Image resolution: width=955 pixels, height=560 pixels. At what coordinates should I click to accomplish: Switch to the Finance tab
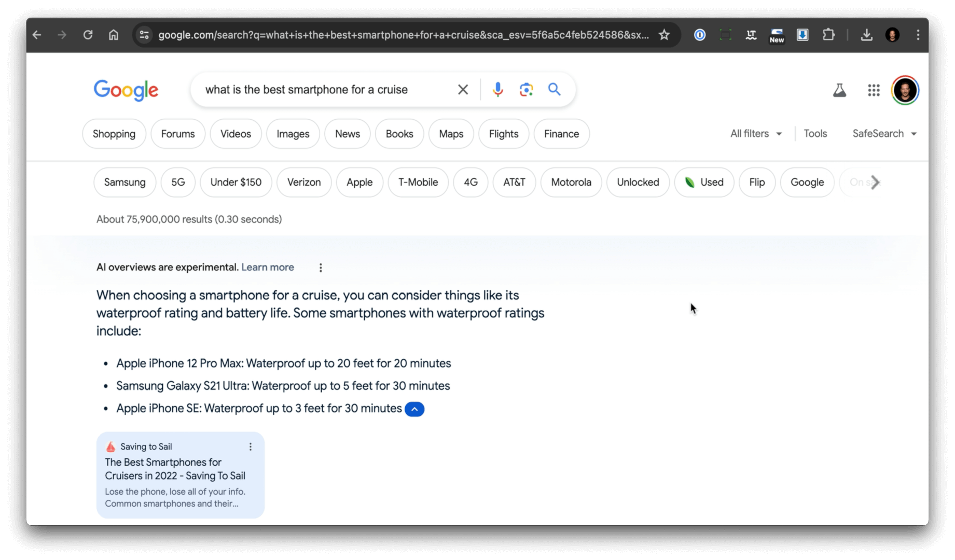[561, 134]
